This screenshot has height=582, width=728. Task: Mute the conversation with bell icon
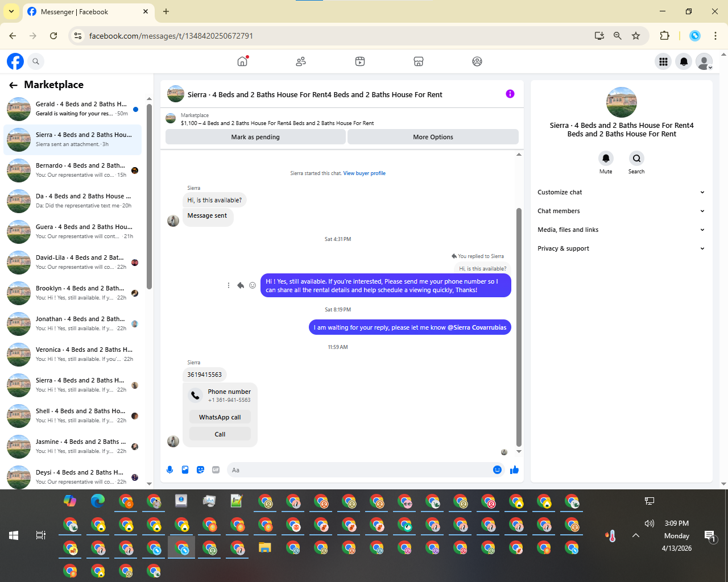point(606,159)
